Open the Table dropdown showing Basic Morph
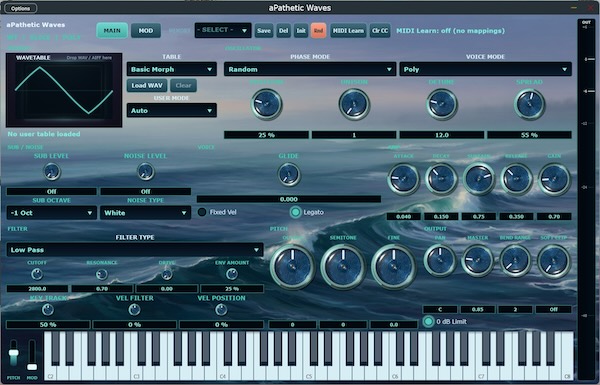Screen dimensions: 600x385 [x=171, y=69]
